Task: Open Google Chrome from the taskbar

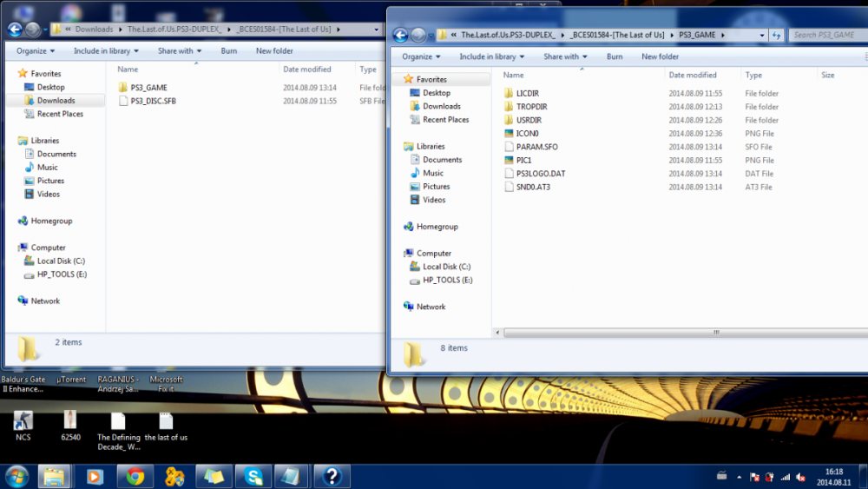Action: click(135, 476)
